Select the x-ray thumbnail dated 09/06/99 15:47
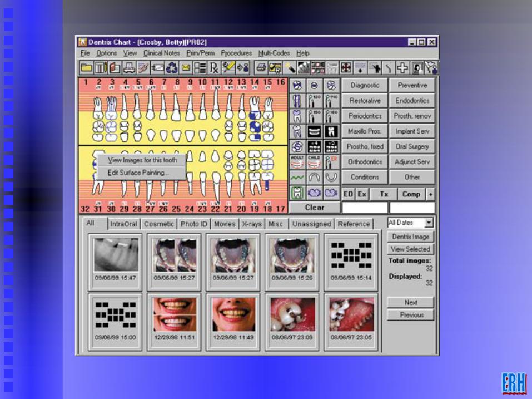532x399 pixels. (x=116, y=262)
